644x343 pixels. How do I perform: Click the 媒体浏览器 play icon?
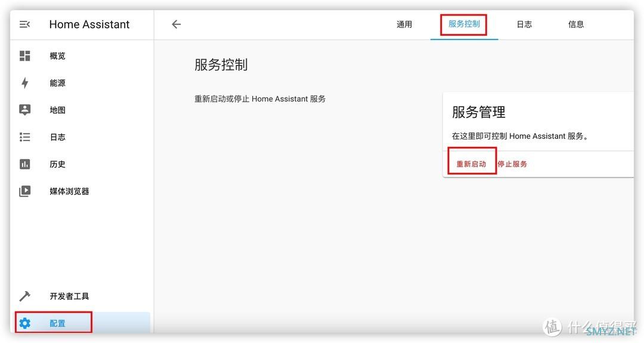tap(24, 191)
